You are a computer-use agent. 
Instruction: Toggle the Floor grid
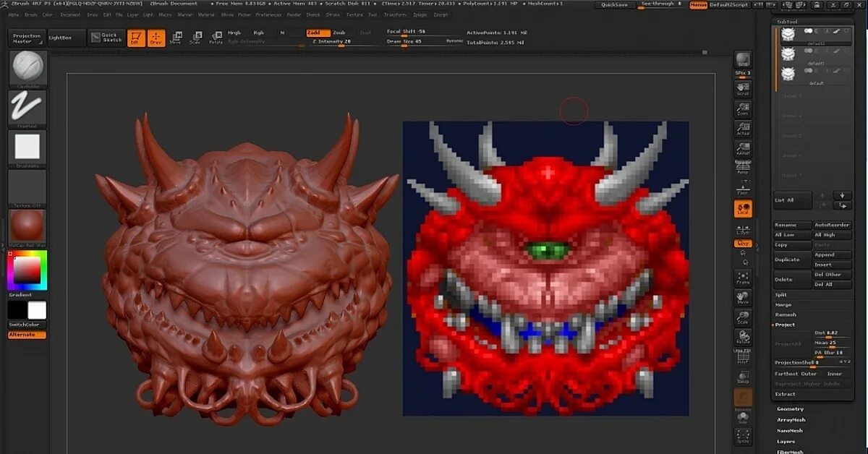pos(743,189)
